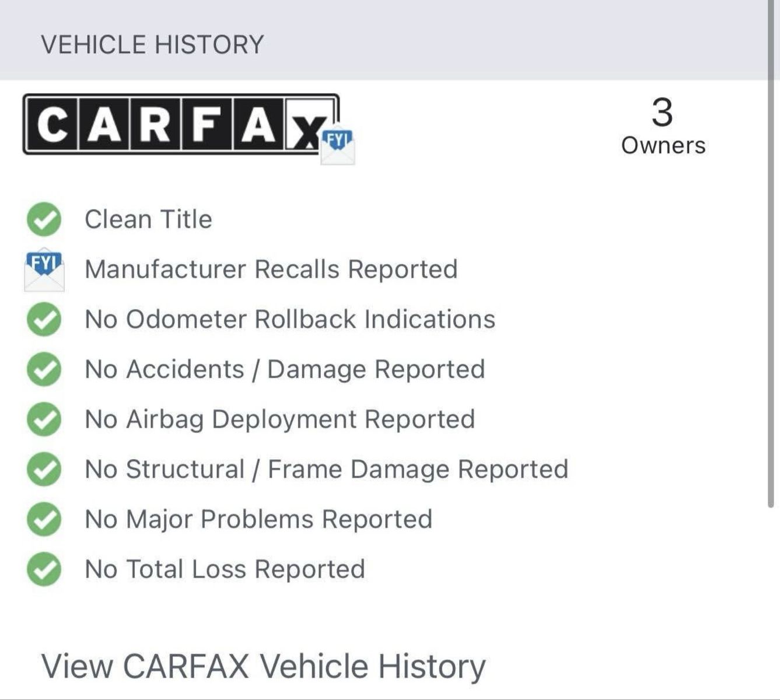Click checkmark beside No Airbag Deployment
This screenshot has height=700, width=780.
pos(44,419)
